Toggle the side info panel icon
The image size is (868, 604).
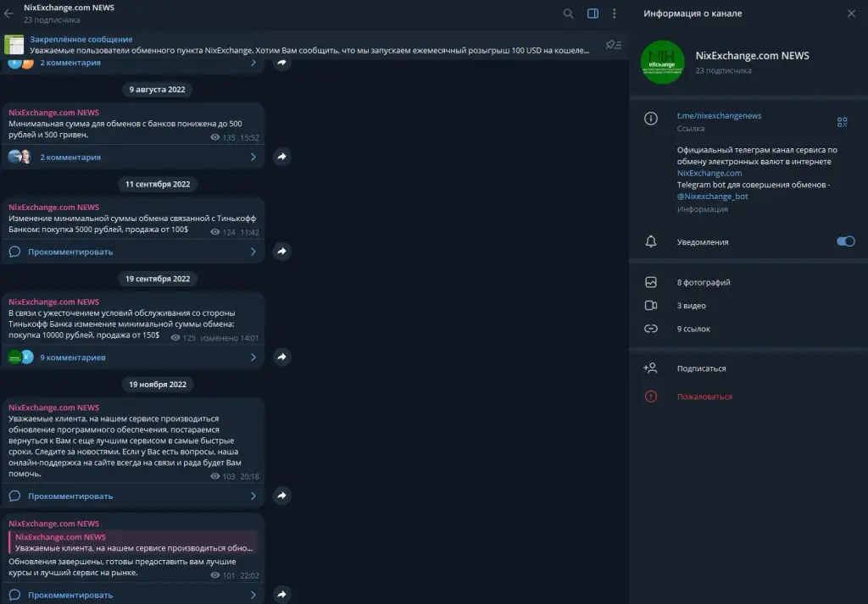click(x=593, y=14)
